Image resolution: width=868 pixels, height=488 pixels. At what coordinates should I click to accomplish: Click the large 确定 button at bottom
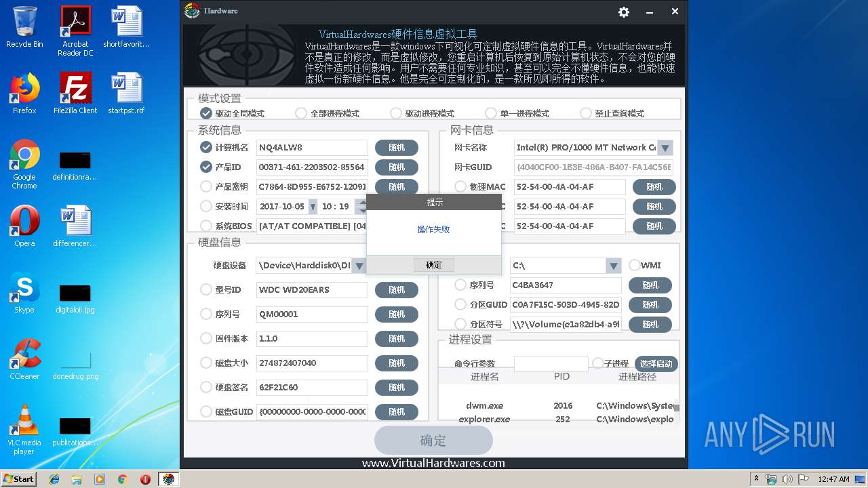(x=433, y=441)
